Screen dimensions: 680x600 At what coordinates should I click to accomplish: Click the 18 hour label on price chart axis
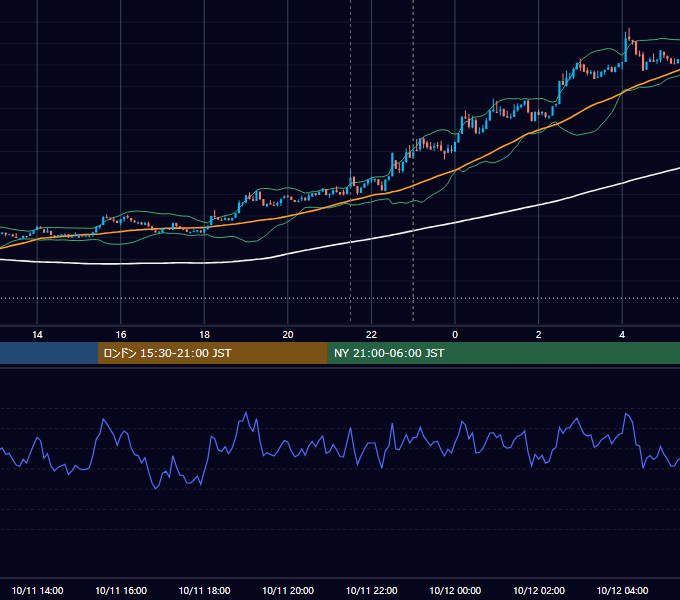click(x=204, y=335)
